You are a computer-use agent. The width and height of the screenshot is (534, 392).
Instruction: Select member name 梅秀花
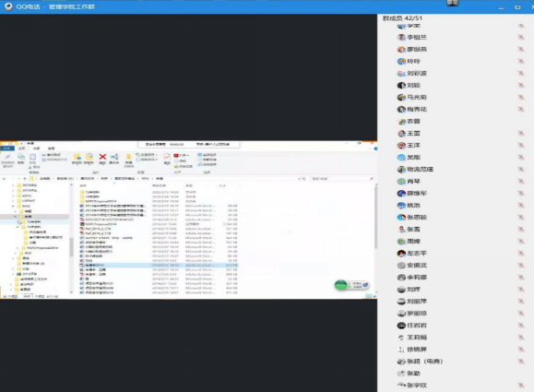coord(417,109)
